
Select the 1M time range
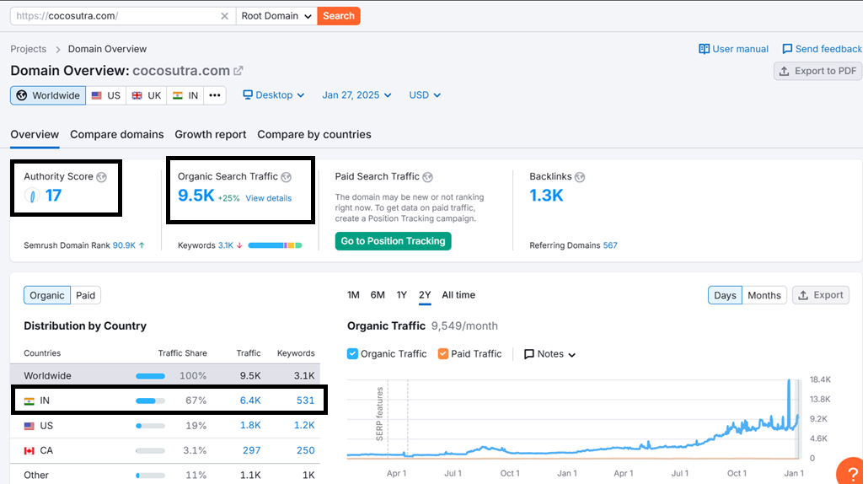(353, 295)
